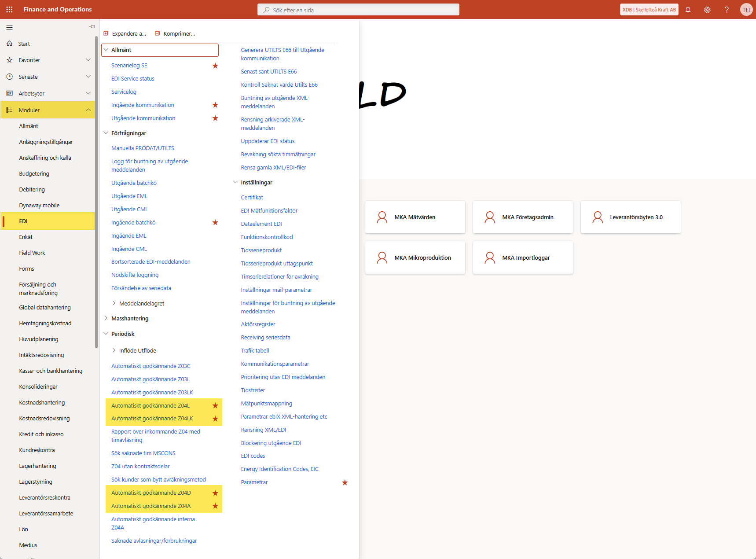Screen dimensions: 756x559
Task: Open the Aktörsregister link
Action: (258, 324)
